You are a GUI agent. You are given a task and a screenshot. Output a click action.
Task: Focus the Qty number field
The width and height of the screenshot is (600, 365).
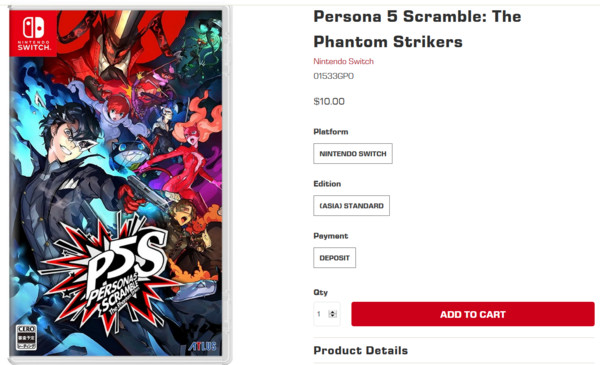coord(326,314)
